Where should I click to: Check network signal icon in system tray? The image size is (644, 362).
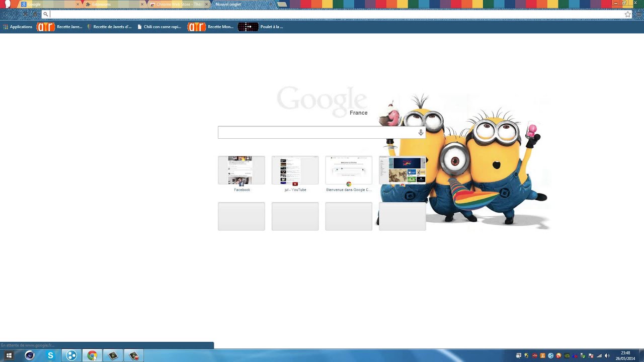(599, 356)
